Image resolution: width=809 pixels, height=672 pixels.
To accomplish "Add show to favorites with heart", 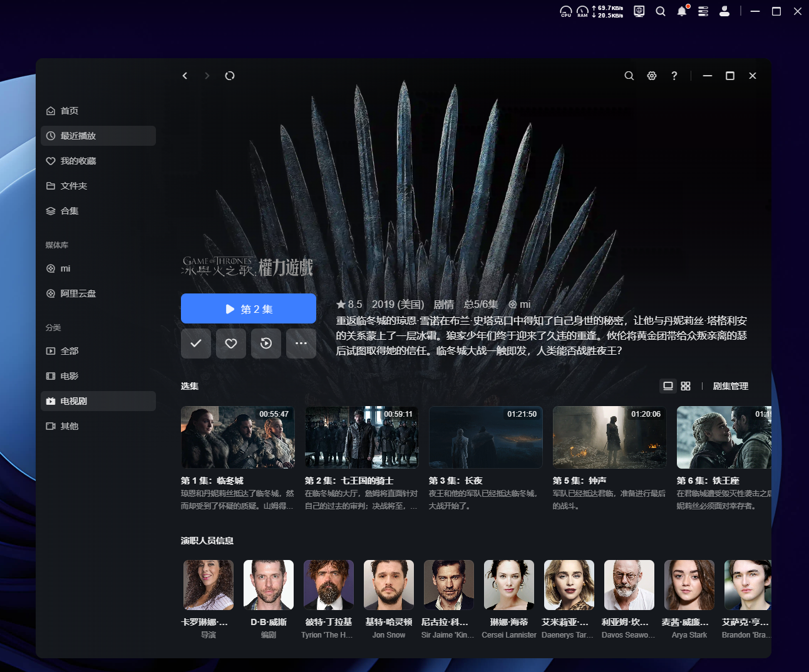I will click(231, 344).
